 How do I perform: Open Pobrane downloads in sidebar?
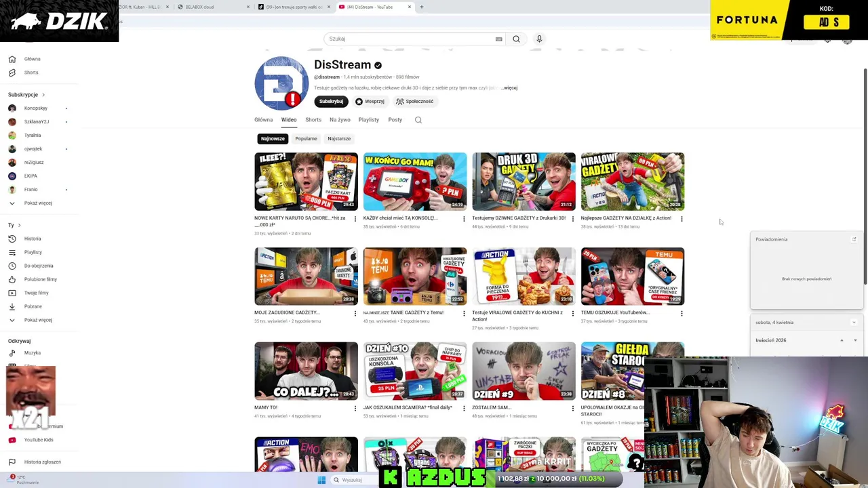[33, 306]
